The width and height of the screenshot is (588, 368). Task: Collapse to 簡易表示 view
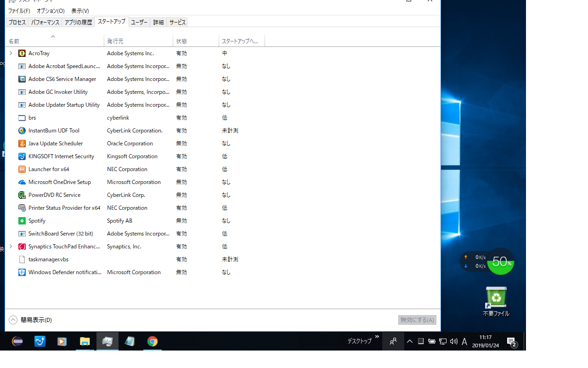30,320
